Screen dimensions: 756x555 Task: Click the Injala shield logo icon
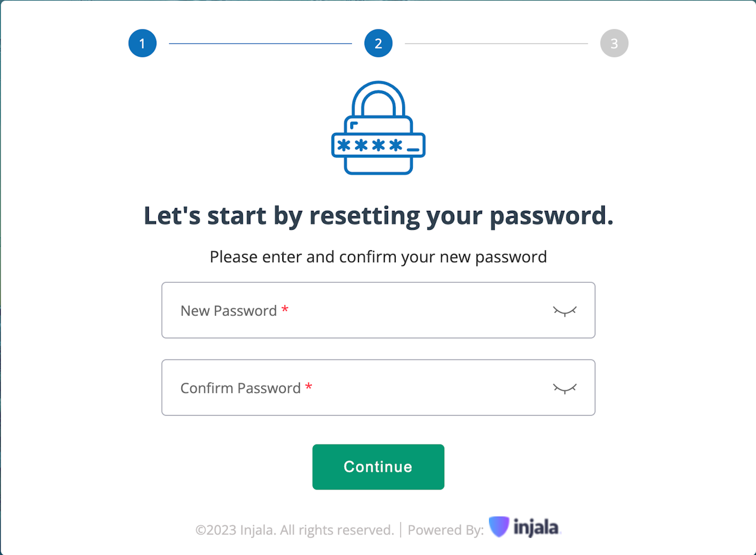(499, 527)
